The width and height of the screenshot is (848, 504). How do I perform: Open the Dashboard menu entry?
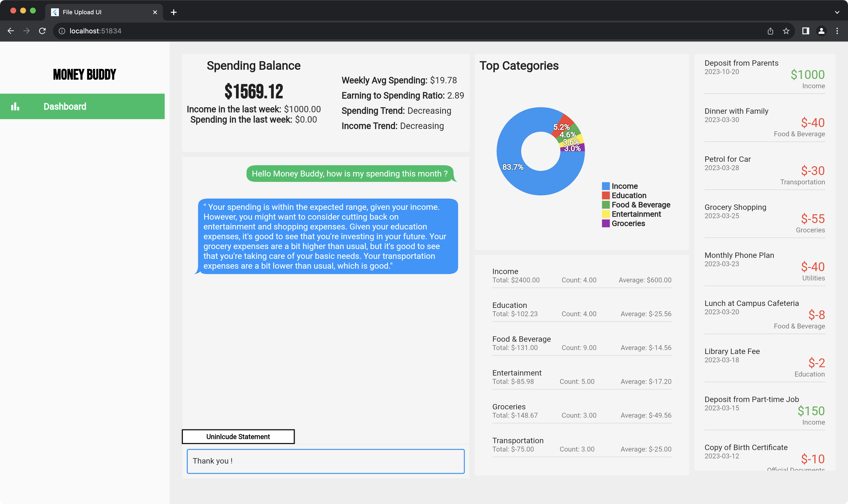point(65,106)
